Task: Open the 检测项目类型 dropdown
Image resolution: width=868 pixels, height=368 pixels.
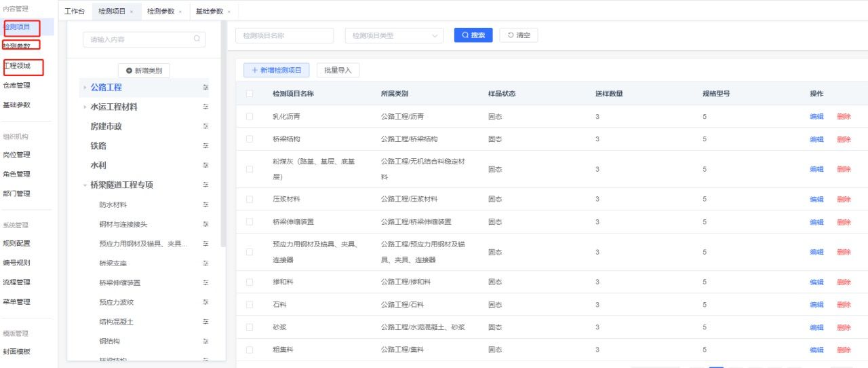Action: click(x=394, y=35)
